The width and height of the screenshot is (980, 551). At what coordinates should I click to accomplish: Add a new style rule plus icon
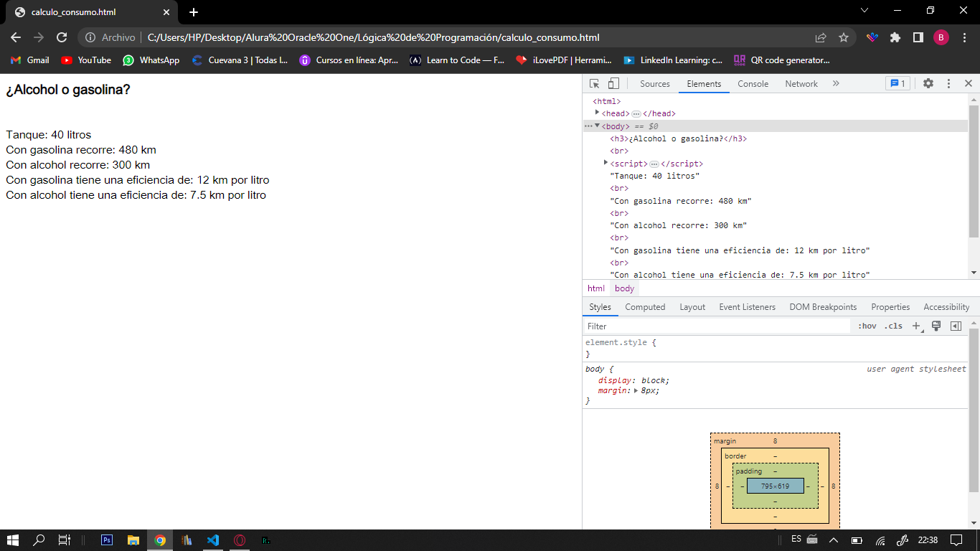(x=916, y=326)
